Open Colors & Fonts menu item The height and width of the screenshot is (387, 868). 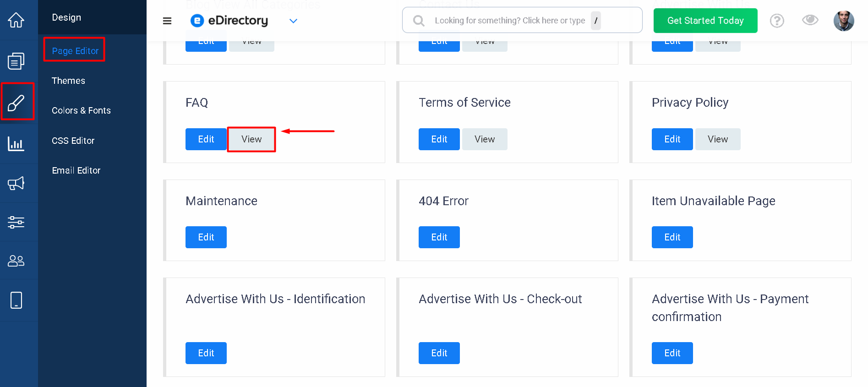click(81, 110)
